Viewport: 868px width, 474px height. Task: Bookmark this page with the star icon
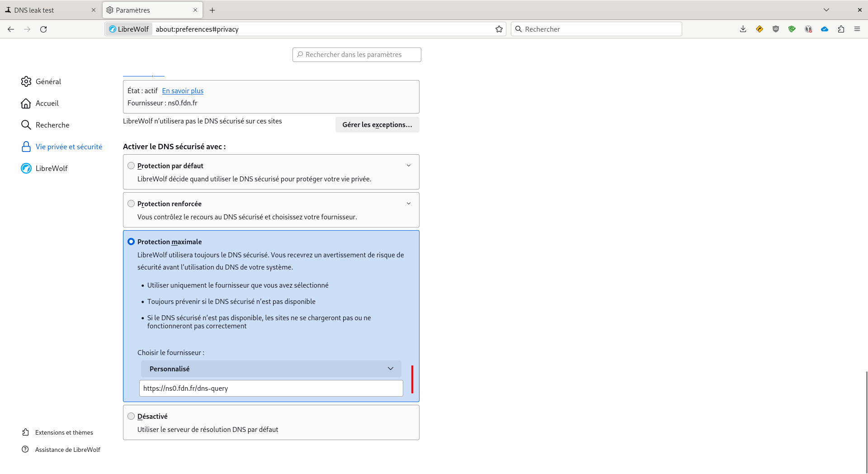[x=499, y=29]
